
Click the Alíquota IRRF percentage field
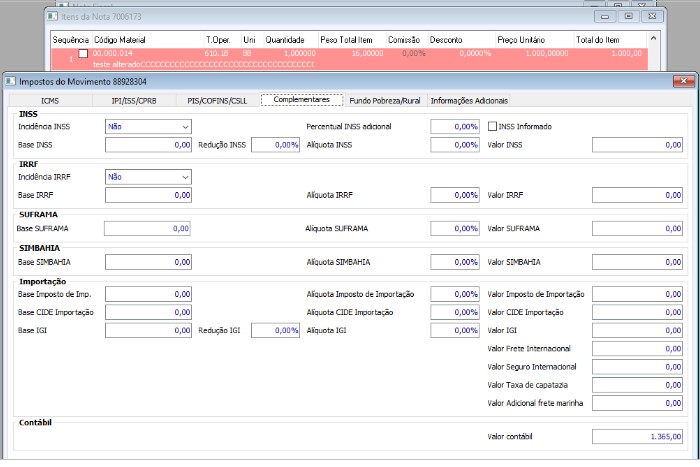[455, 195]
